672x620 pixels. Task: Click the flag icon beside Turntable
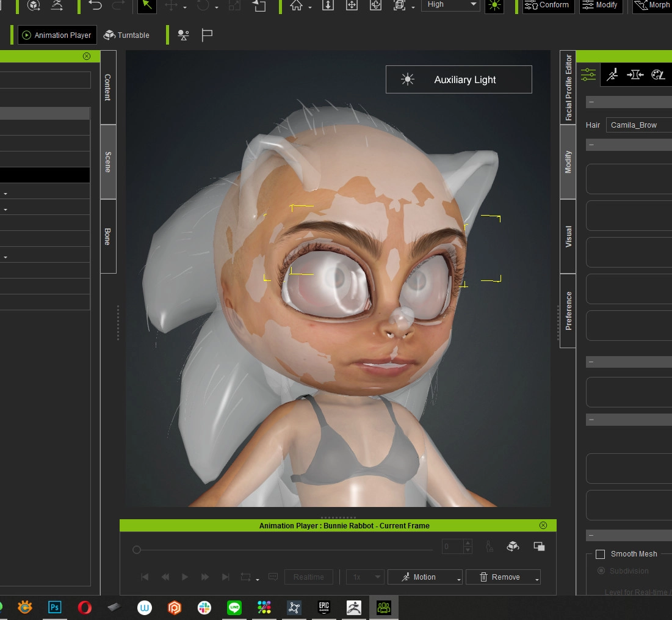(207, 35)
